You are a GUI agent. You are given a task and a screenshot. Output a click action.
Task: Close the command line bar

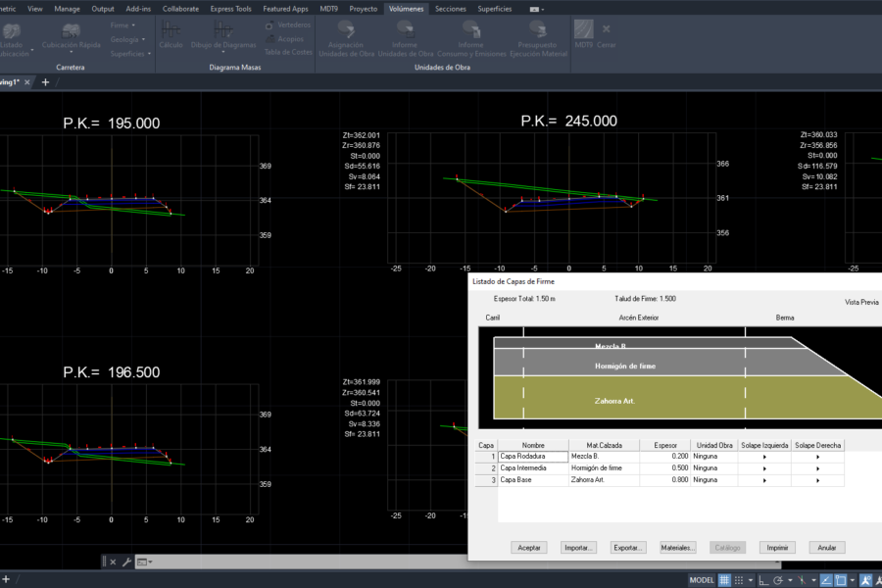coord(113,562)
